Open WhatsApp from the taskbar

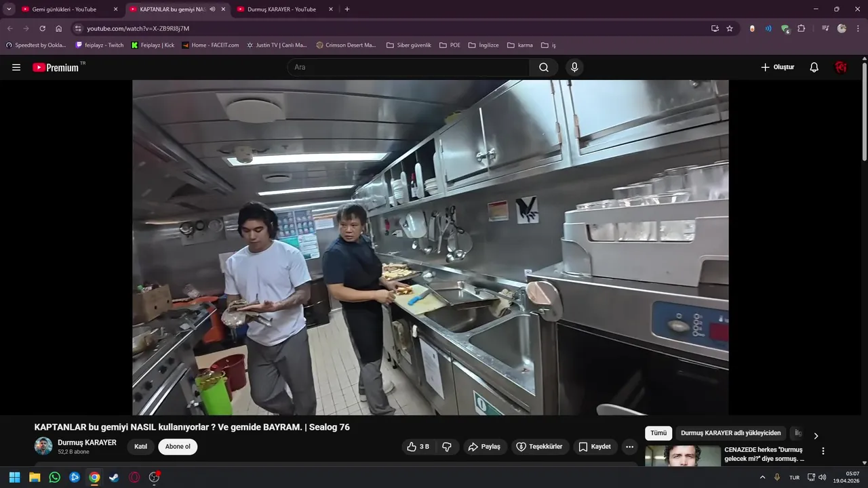[55, 477]
